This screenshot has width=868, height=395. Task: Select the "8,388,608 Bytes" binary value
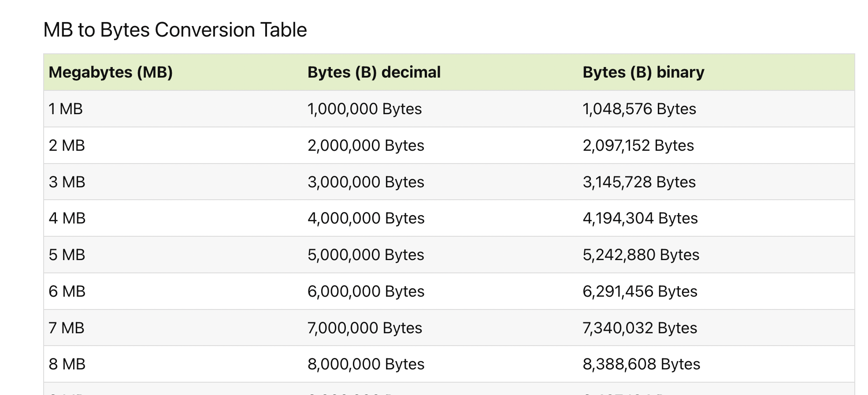(641, 364)
